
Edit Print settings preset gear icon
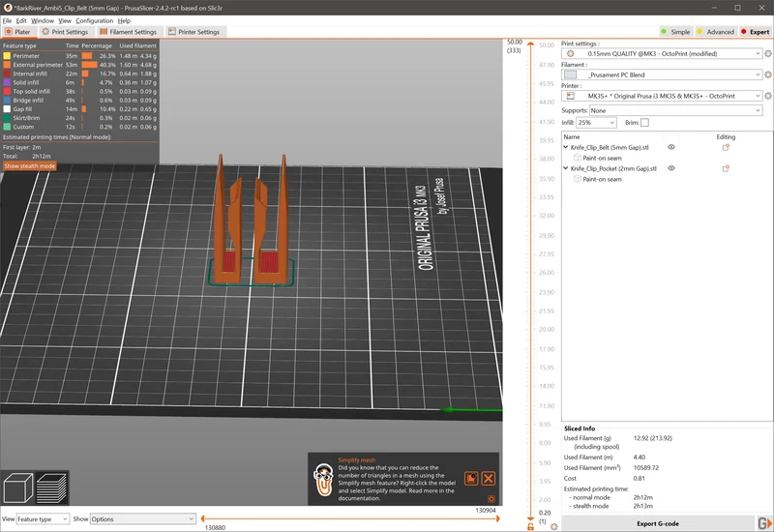pyautogui.click(x=768, y=53)
